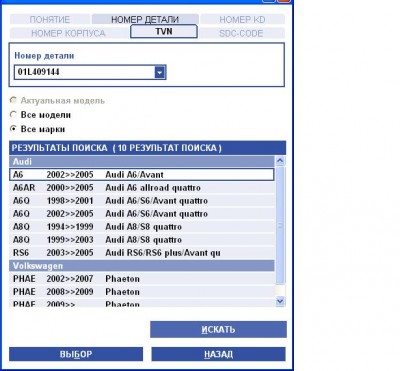
Task: Switch to НОМЕР ДЕТАЛИ tab
Action: [x=145, y=19]
